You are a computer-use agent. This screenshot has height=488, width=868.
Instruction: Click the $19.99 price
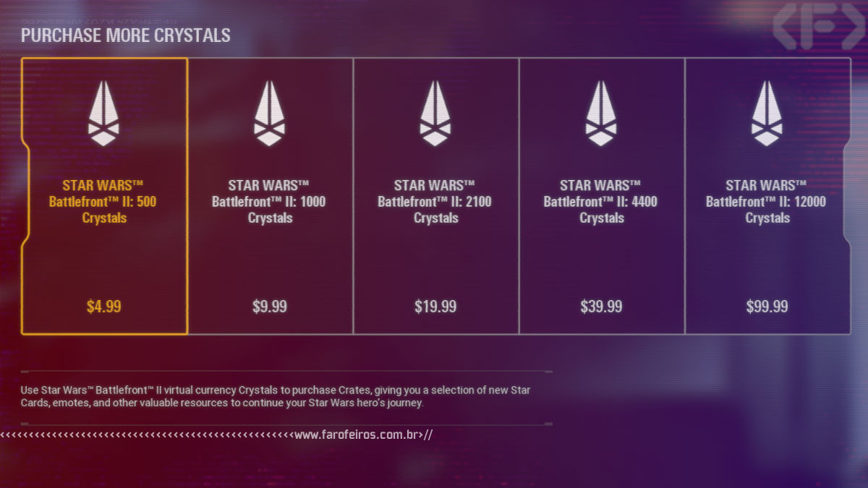435,306
